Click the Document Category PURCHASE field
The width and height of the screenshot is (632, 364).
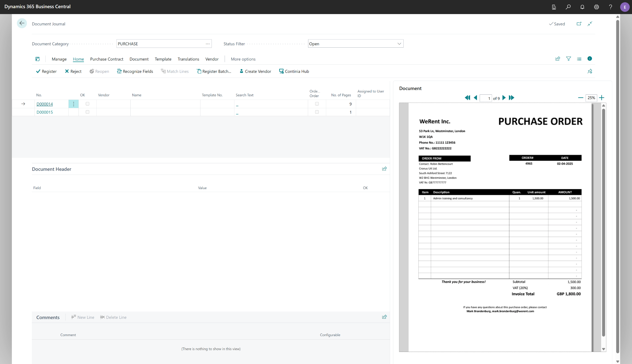[x=164, y=44]
